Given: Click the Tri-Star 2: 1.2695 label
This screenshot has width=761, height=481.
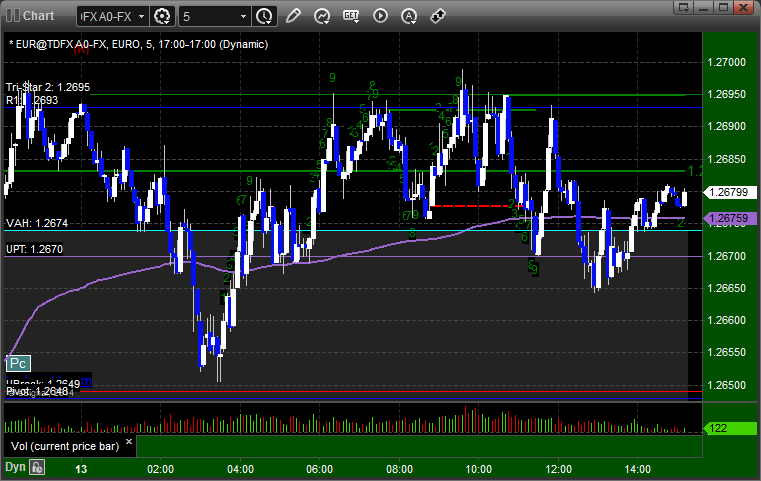Looking at the screenshot, I should (x=48, y=87).
